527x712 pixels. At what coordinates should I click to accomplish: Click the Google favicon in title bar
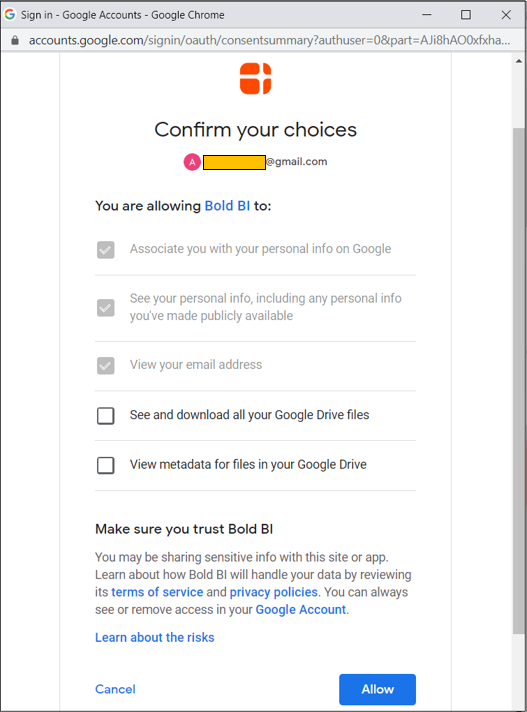[x=10, y=15]
